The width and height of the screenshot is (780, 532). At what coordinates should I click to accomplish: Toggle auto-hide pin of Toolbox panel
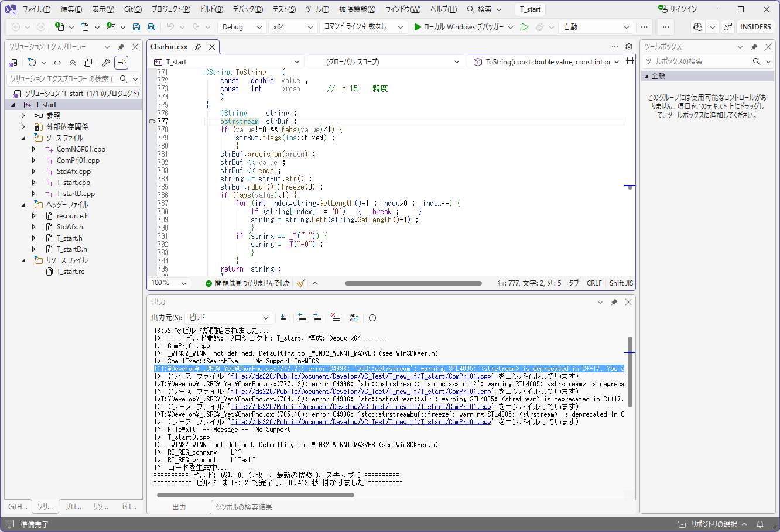(x=754, y=47)
